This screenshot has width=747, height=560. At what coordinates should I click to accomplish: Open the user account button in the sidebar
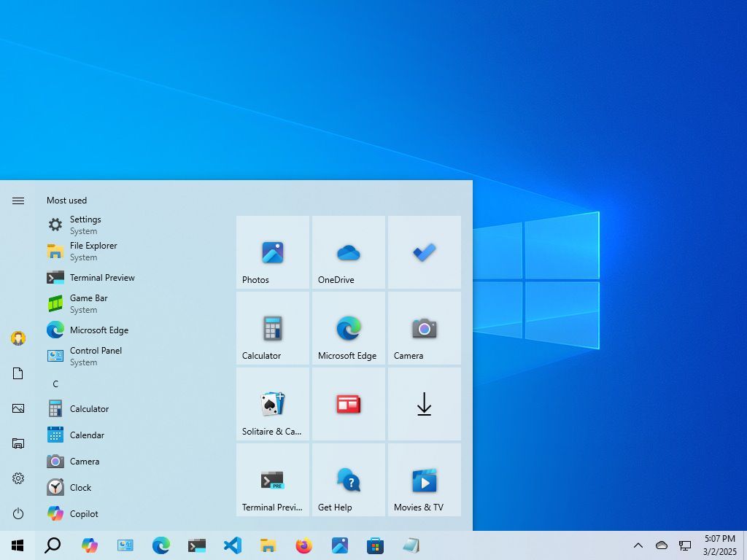pos(18,338)
